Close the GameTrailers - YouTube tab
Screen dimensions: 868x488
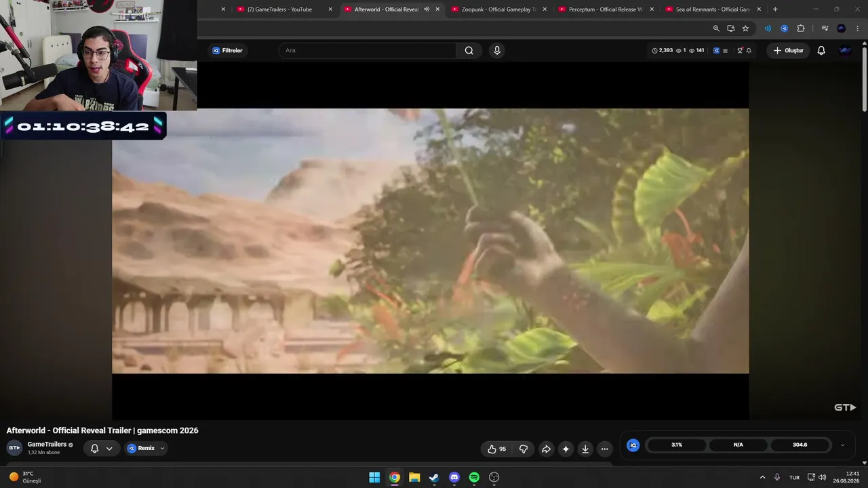point(330,9)
